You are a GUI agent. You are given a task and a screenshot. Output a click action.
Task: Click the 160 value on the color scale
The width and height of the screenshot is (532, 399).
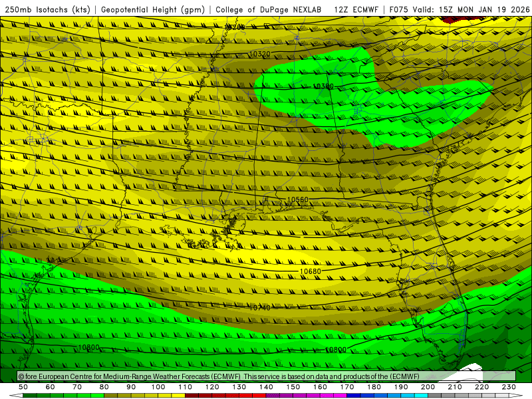(x=320, y=387)
